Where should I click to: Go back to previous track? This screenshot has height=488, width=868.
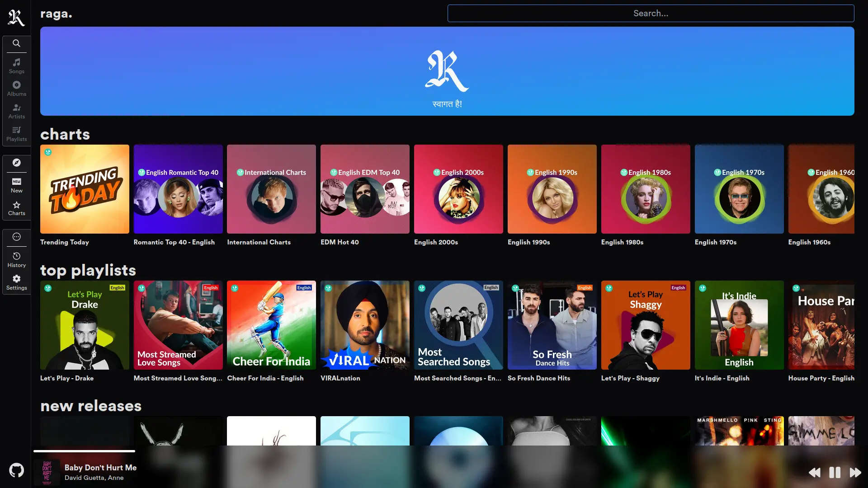tap(815, 473)
